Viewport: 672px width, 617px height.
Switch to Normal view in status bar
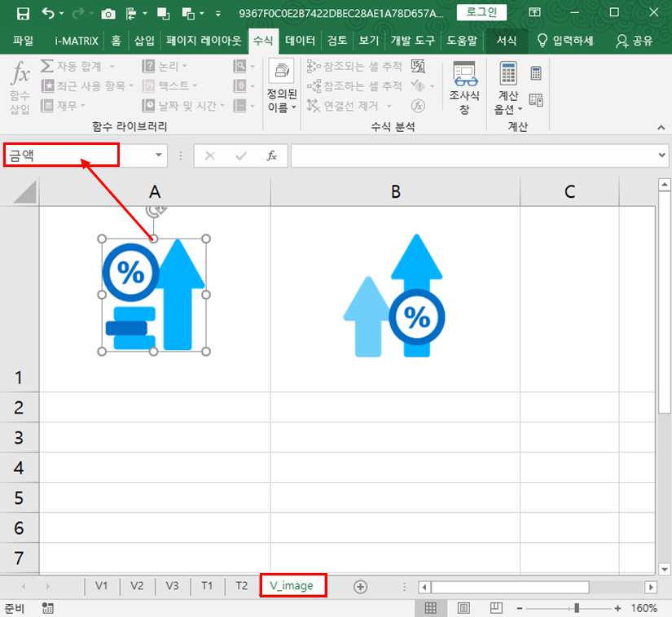(x=431, y=608)
